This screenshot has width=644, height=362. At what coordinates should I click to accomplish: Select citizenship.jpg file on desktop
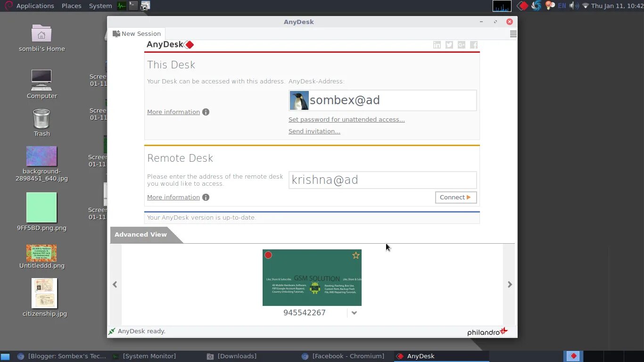coord(45,297)
